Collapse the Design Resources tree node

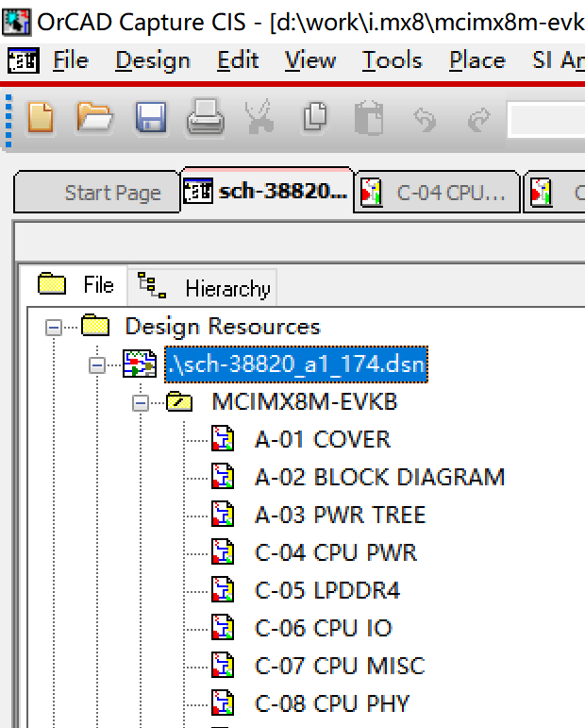pyautogui.click(x=54, y=328)
